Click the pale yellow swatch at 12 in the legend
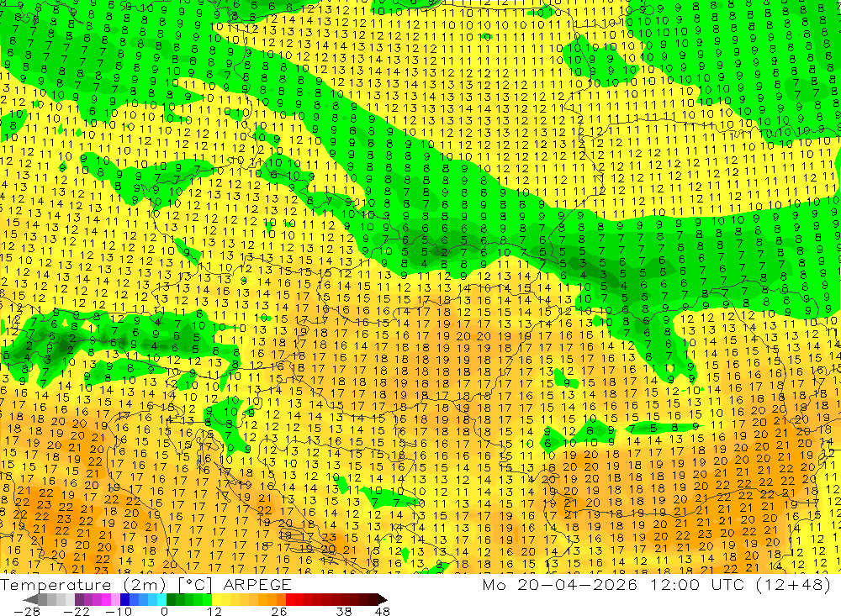Viewport: 841px width, 616px height. [217, 600]
